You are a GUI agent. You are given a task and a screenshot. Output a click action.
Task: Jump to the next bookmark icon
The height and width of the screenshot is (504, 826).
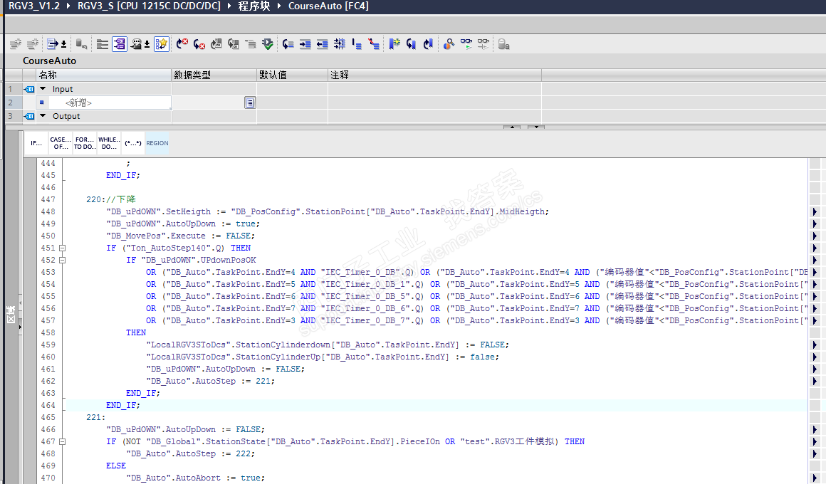(x=411, y=44)
